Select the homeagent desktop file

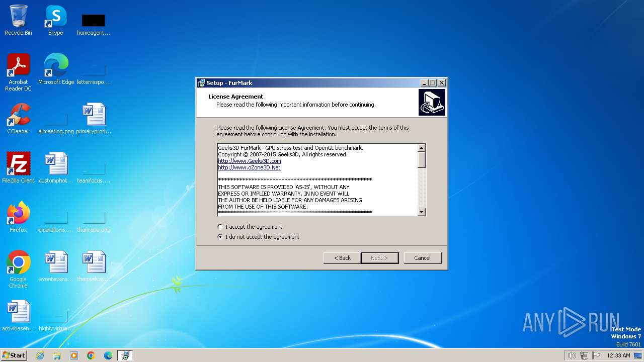[94, 24]
